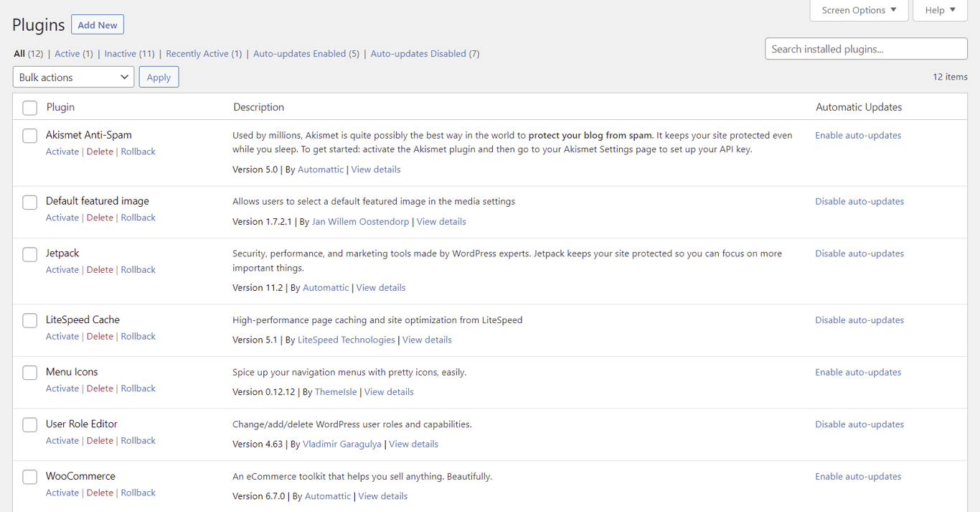The height and width of the screenshot is (512, 980).
Task: Select all plugins with header checkbox
Action: 29,108
